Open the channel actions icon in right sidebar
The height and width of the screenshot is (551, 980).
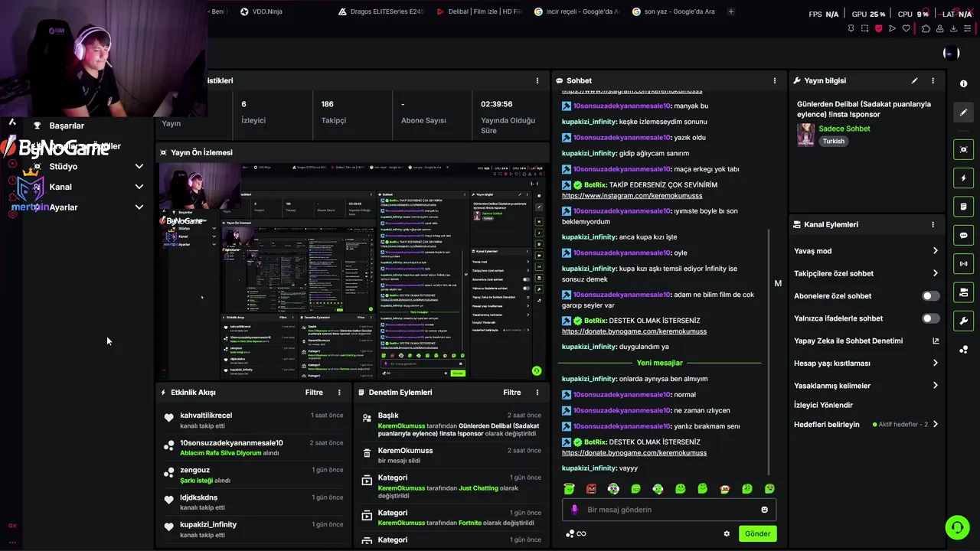click(x=963, y=292)
